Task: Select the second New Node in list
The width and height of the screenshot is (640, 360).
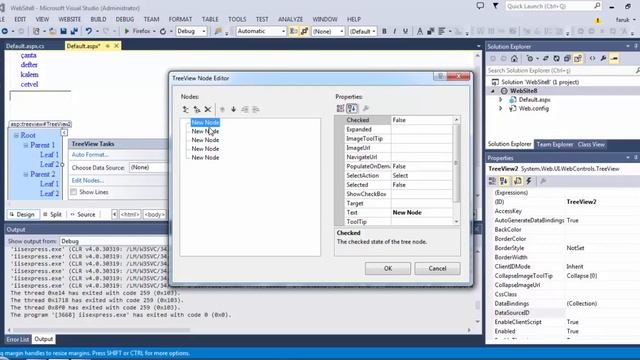Action: (205, 131)
